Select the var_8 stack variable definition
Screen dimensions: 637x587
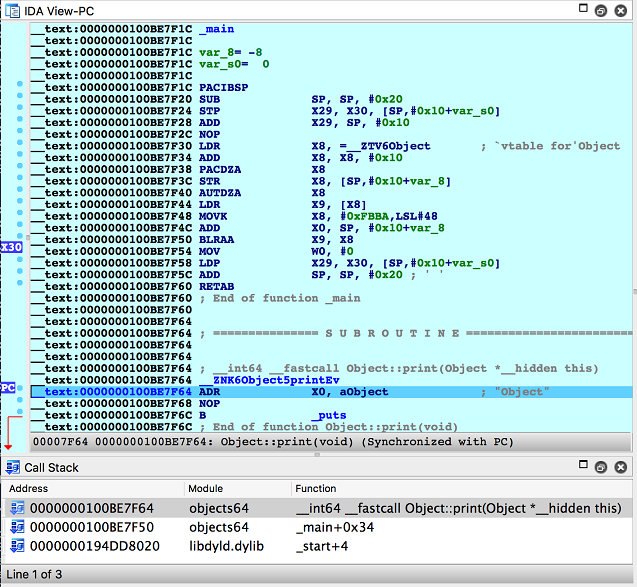click(230, 52)
